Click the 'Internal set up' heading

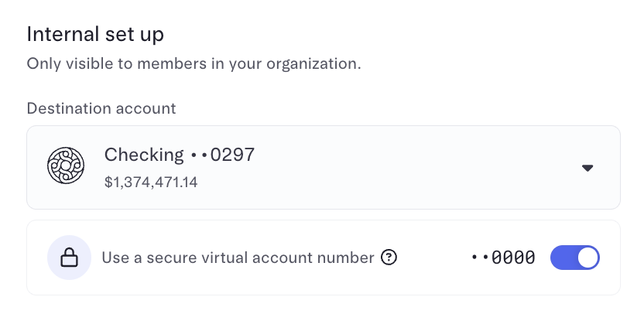pyautogui.click(x=95, y=34)
